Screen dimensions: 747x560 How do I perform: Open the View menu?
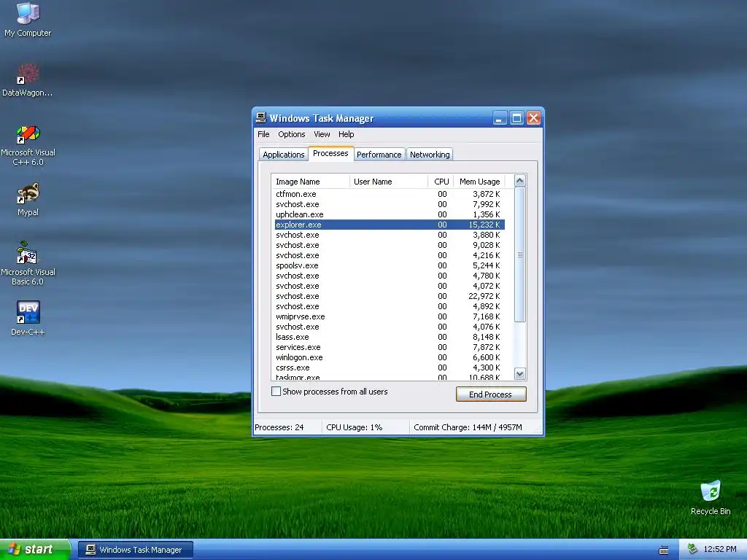[322, 134]
